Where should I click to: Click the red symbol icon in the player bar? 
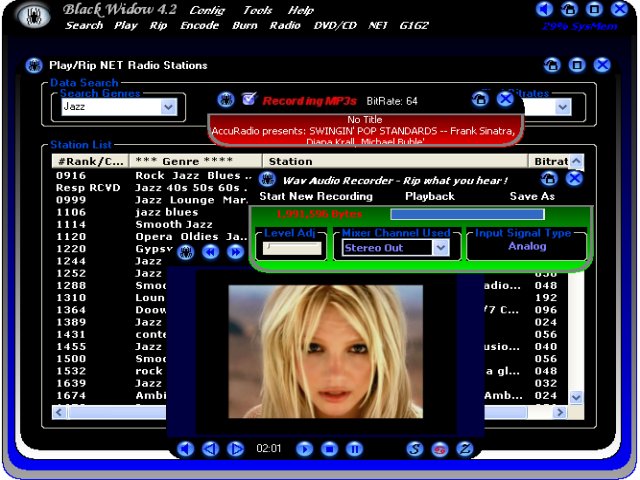point(440,449)
